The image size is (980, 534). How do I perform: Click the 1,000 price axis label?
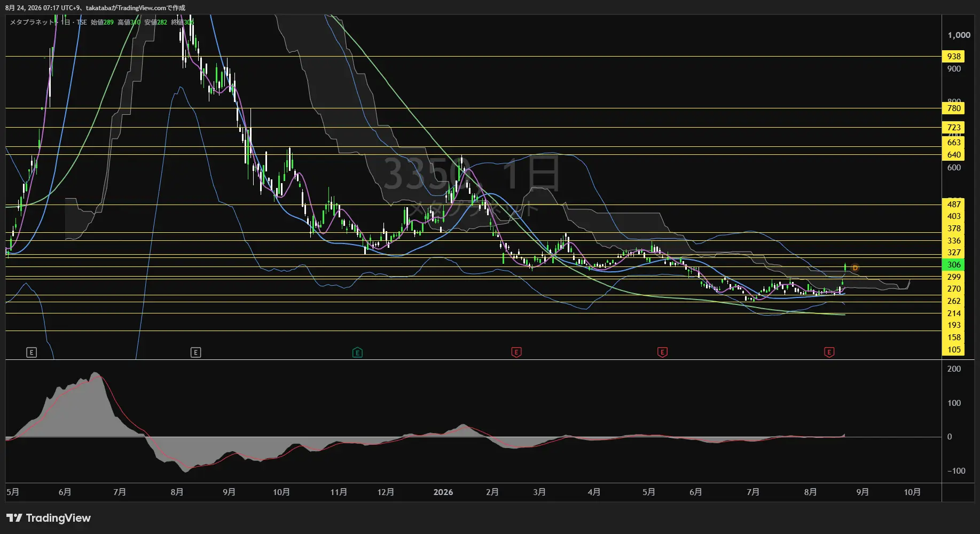point(959,35)
